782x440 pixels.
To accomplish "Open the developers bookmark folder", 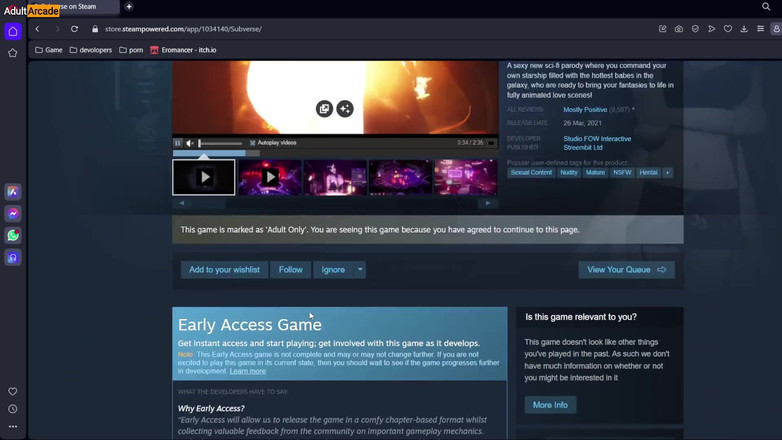I will tap(91, 50).
